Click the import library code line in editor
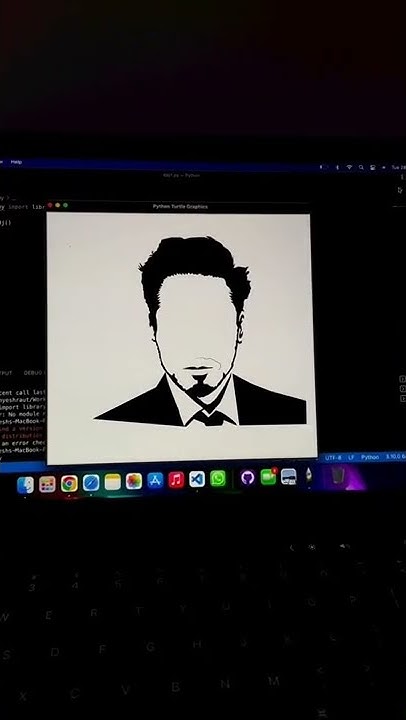 [x=25, y=207]
